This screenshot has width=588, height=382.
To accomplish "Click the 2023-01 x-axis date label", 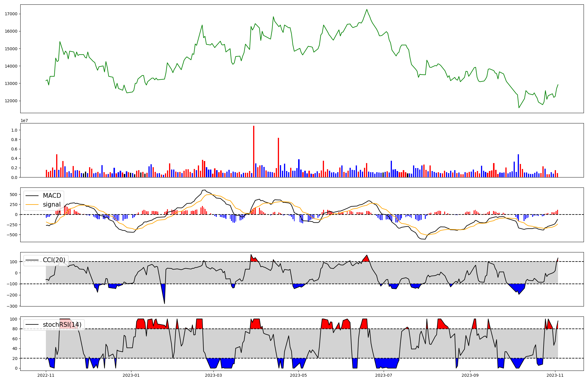I will [x=131, y=375].
